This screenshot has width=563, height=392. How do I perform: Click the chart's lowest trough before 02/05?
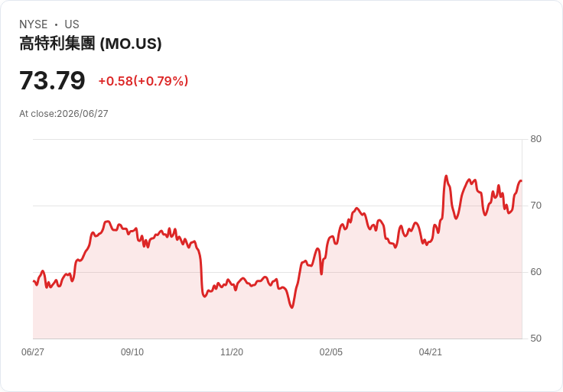[291, 307]
